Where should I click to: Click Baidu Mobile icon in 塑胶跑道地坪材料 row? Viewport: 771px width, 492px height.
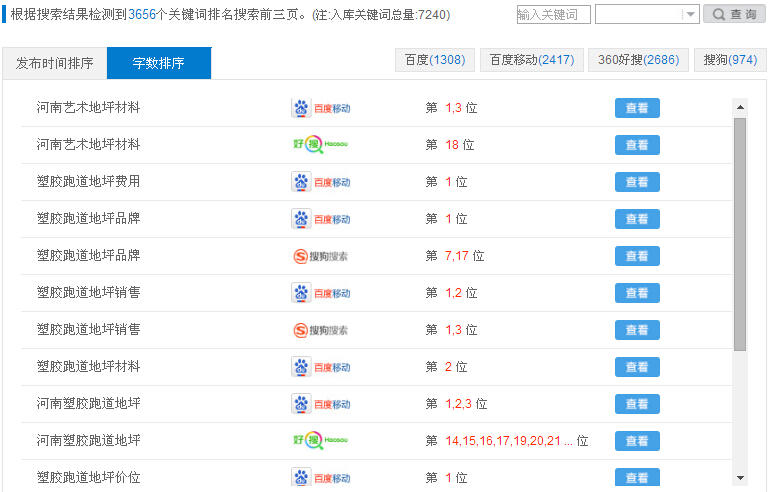click(x=321, y=367)
